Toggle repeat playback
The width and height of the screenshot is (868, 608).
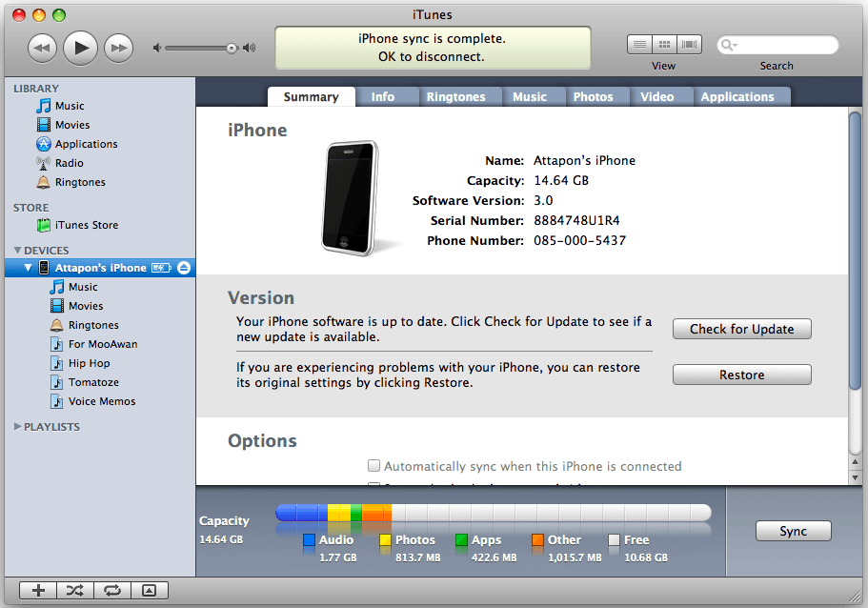tap(112, 590)
